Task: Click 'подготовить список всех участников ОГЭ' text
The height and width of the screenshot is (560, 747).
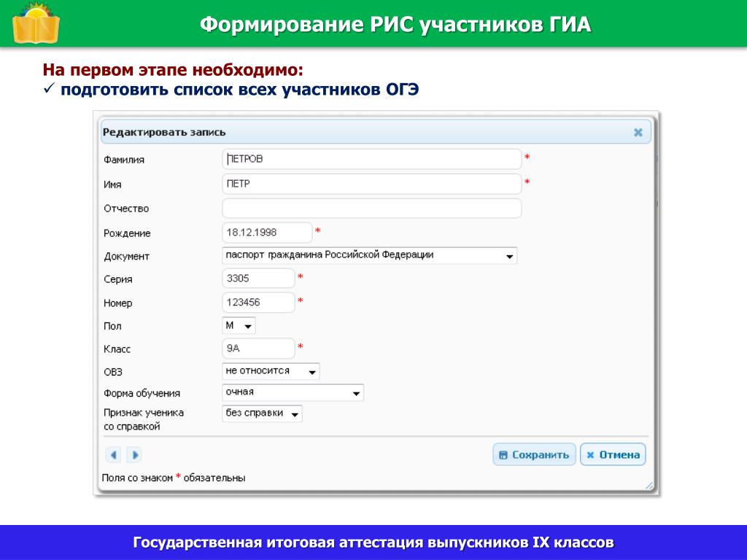Action: 239,90
